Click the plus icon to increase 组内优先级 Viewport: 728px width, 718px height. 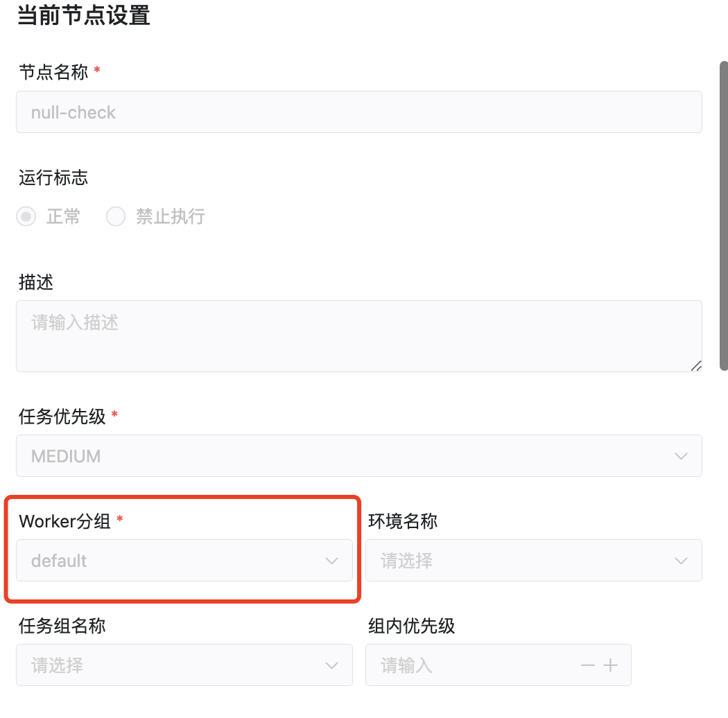[x=611, y=665]
